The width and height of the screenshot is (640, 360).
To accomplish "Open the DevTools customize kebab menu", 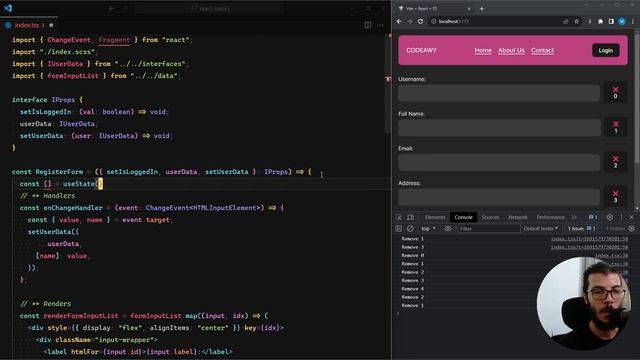I will (621, 218).
